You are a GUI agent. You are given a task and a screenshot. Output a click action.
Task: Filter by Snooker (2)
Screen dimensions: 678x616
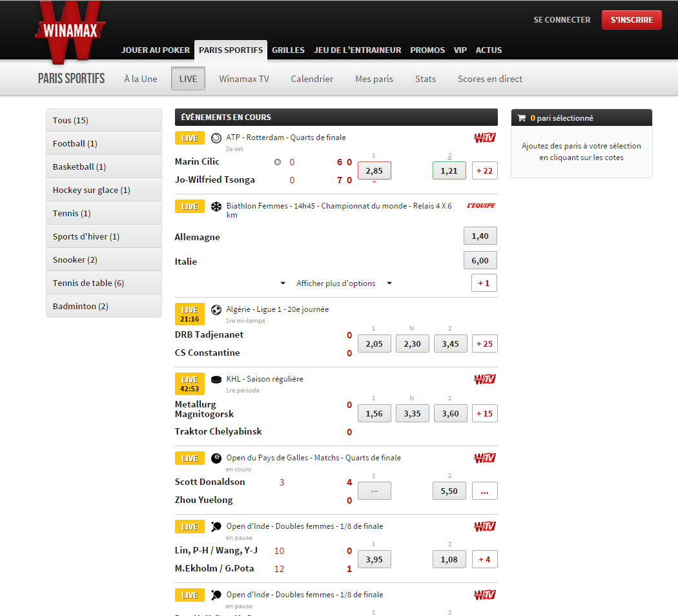[x=104, y=260]
